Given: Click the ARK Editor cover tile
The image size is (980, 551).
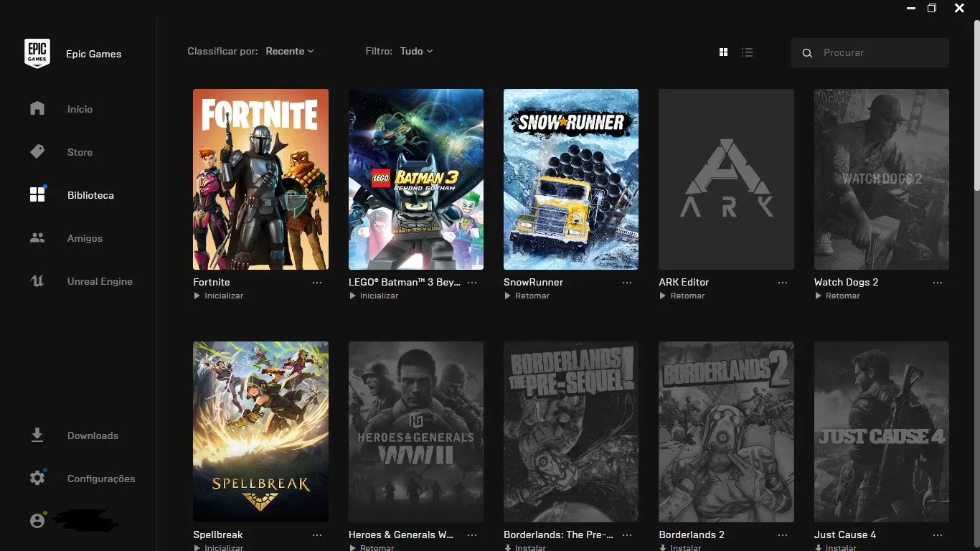Looking at the screenshot, I should (727, 179).
